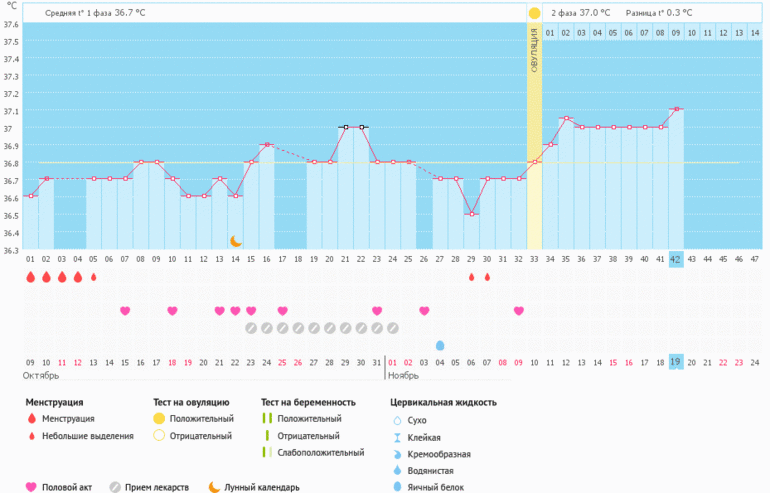
Task: Click the moon icon on cycle day 14
Action: click(x=236, y=240)
